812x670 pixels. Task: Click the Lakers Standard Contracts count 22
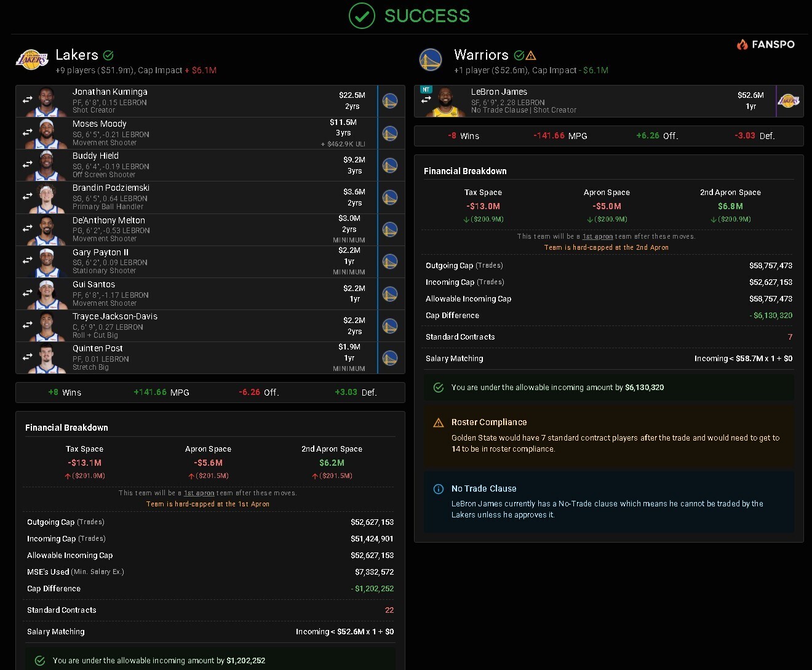389,610
